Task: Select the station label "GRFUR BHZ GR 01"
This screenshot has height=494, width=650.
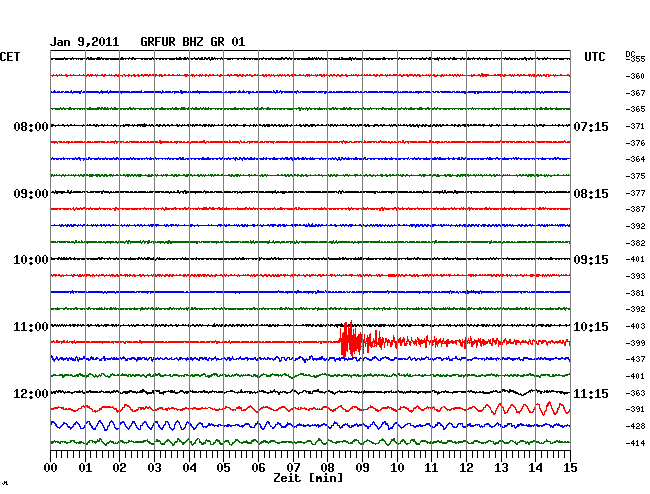Action: click(193, 42)
